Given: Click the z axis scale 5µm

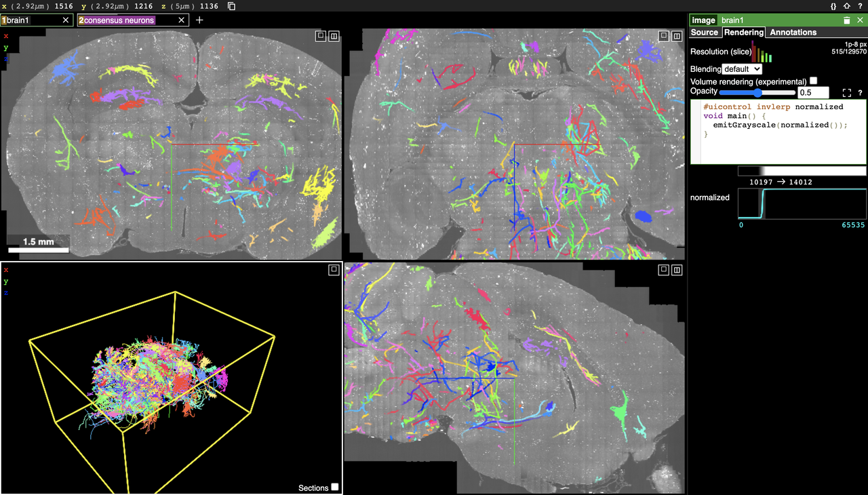Looking at the screenshot, I should click(182, 6).
